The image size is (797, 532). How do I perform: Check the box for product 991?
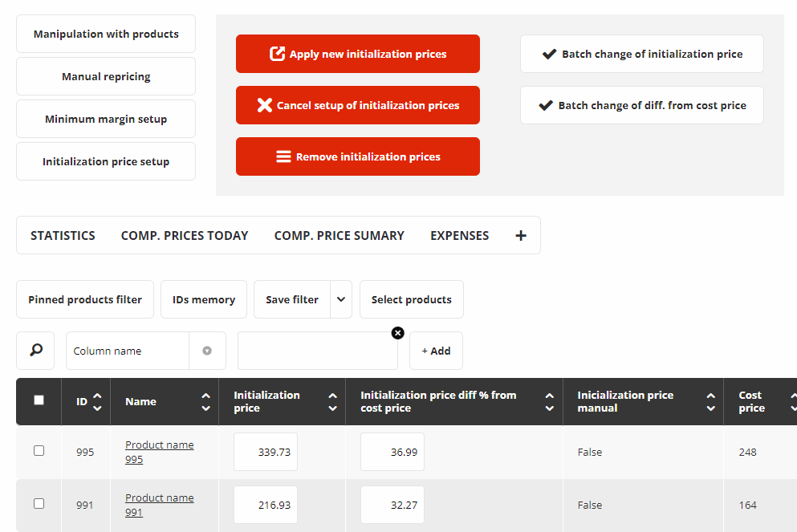click(x=39, y=504)
